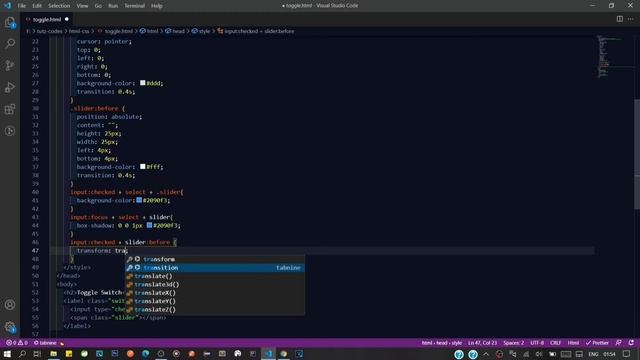
Task: Open the Extensions view
Action: 10,109
